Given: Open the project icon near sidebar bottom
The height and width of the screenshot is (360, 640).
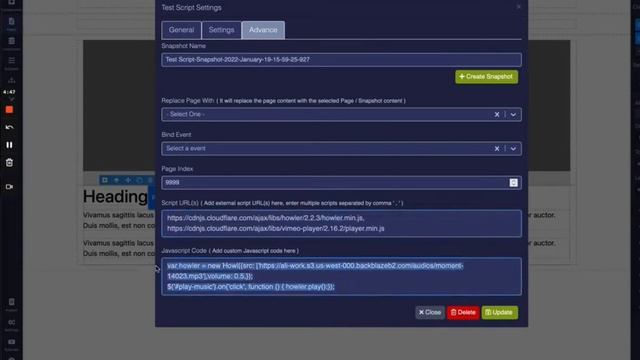Looking at the screenshot, I should tap(11, 302).
